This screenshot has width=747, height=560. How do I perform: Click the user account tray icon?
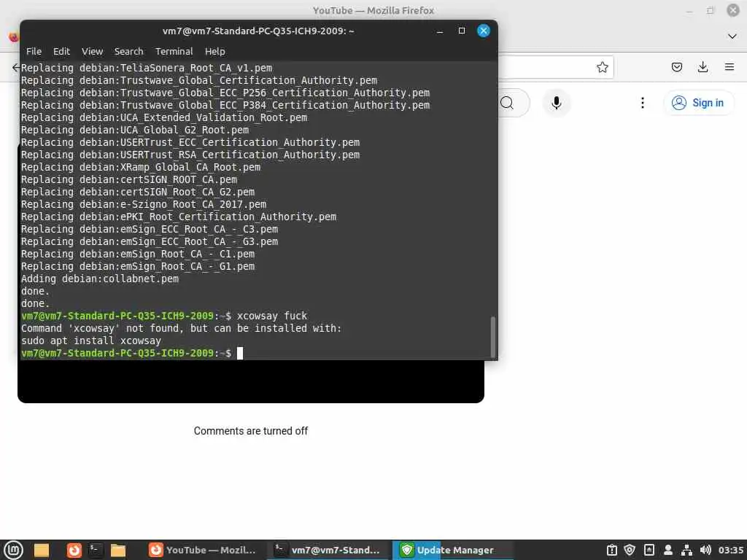[668, 550]
